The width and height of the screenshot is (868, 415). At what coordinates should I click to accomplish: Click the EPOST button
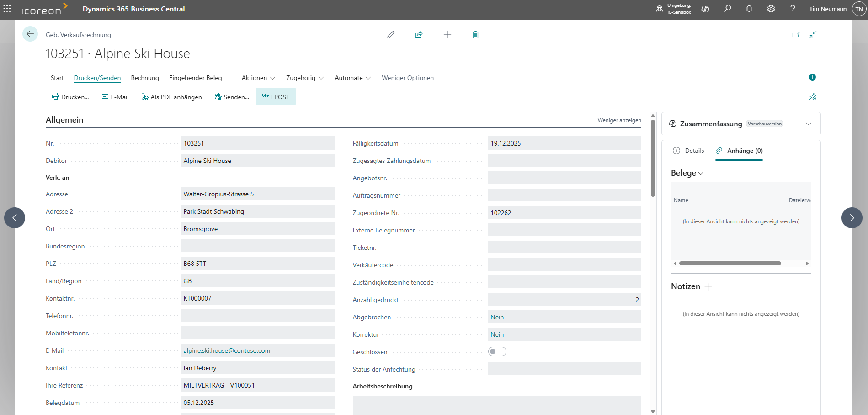(x=276, y=97)
